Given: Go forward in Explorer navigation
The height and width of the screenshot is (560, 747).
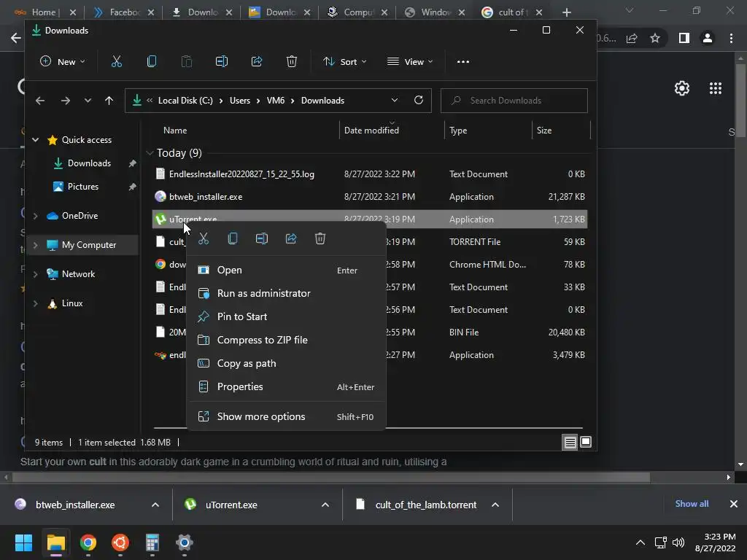Looking at the screenshot, I should coord(65,101).
